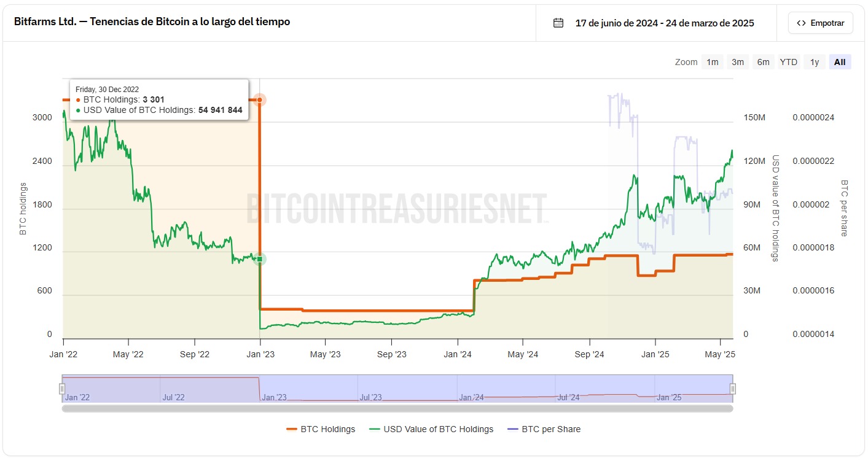Viewport: 868px width, 461px height.
Task: Grab the left navigator range handle
Action: pos(62,389)
